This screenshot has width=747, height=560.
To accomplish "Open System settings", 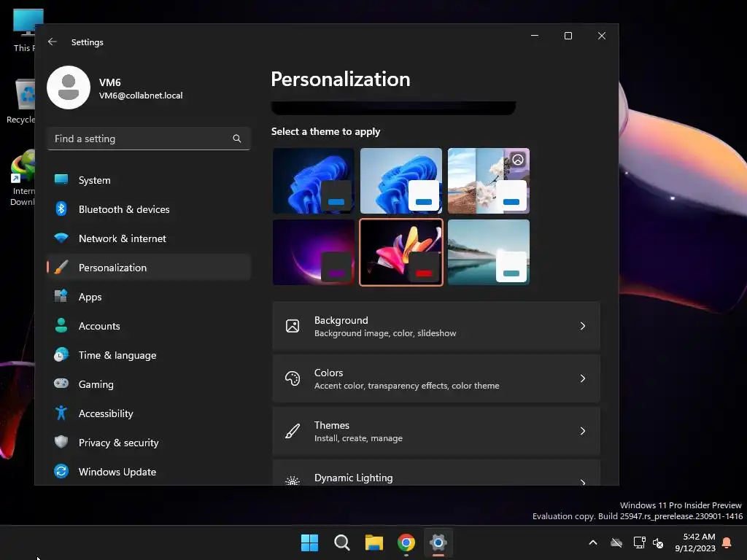I will pyautogui.click(x=149, y=180).
